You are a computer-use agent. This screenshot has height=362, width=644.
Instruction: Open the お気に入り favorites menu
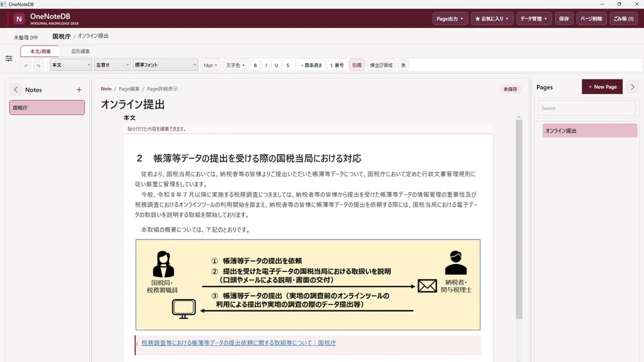point(492,19)
